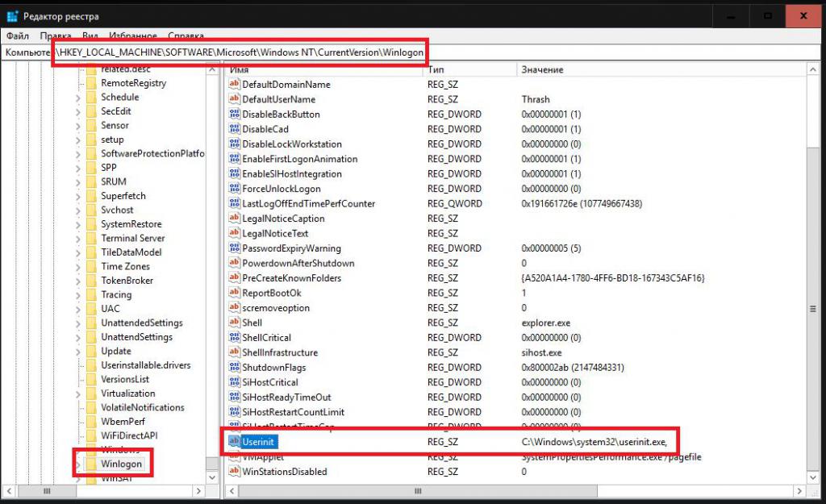Viewport: 826px width, 504px height.
Task: Click the UAC folder icon in tree
Action: point(91,309)
